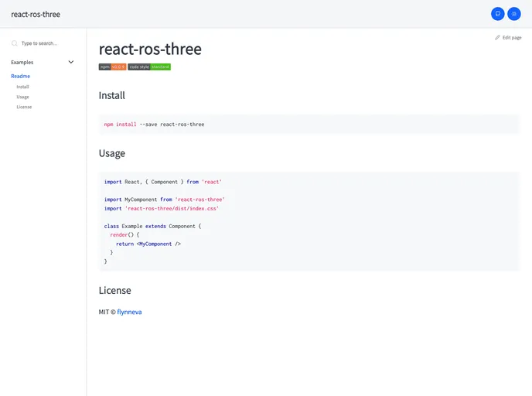Open Examples menu in sidebar
The width and height of the screenshot is (532, 396).
click(x=43, y=62)
